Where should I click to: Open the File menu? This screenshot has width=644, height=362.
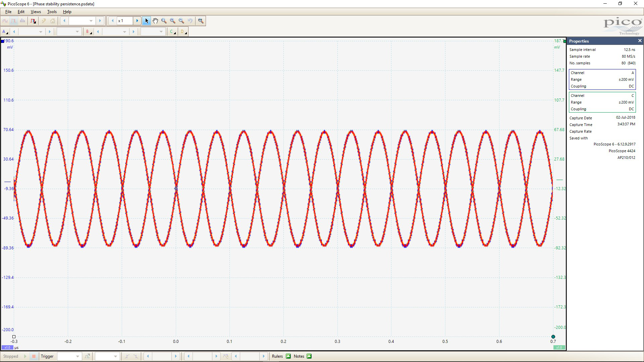[x=8, y=12]
